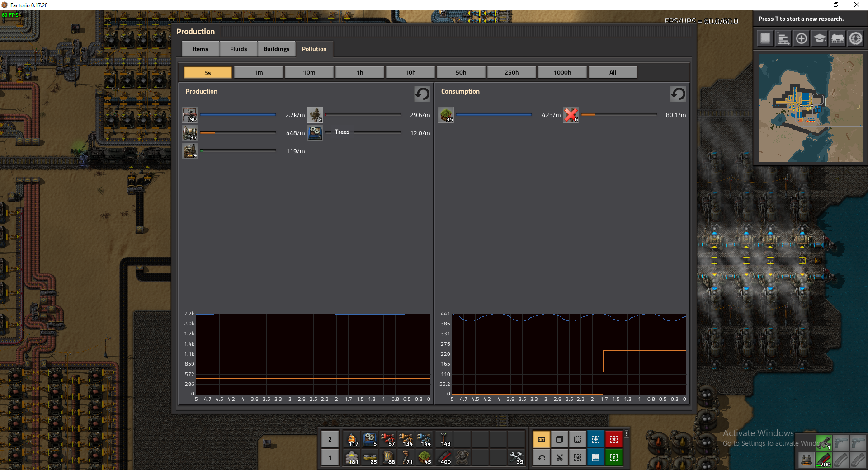Click the blue new blueprint shortcut
The height and width of the screenshot is (470, 868).
click(x=596, y=439)
